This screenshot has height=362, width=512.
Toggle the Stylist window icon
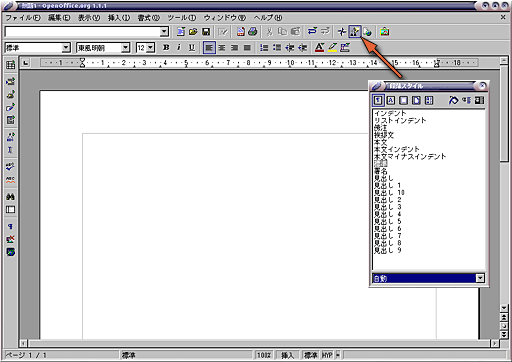(x=355, y=32)
